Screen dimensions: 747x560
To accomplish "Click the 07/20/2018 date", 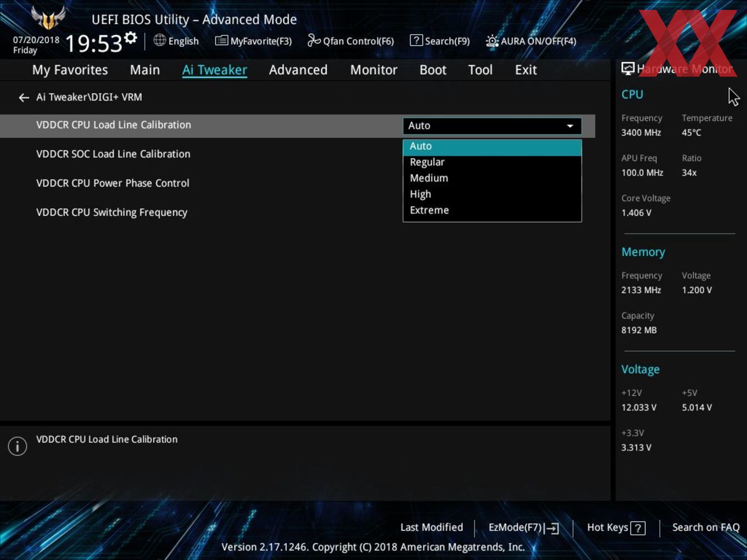I will click(x=36, y=40).
